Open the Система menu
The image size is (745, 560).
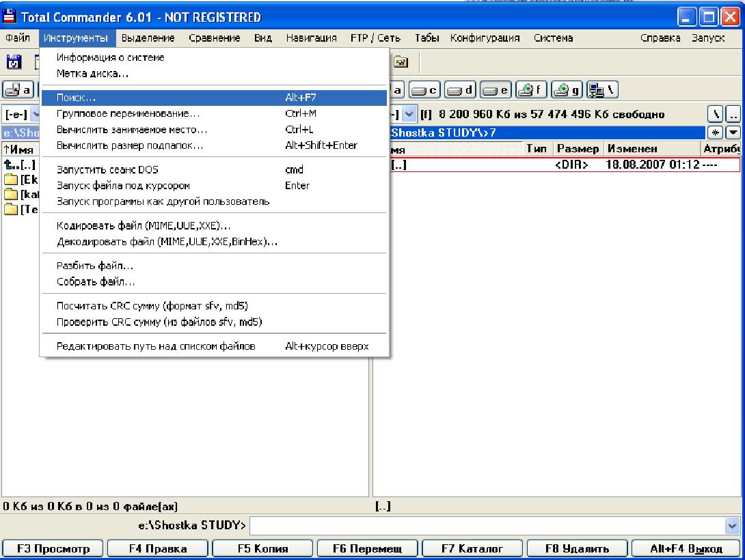[553, 38]
